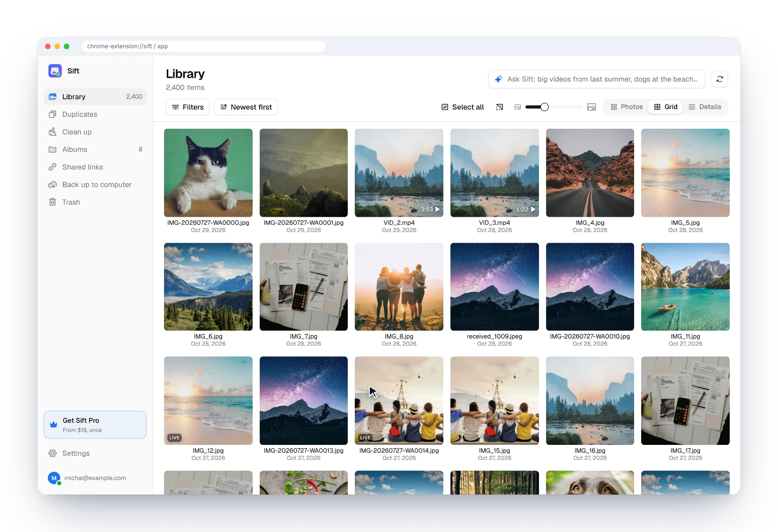Click the thumbnail size slider handle
Image resolution: width=778 pixels, height=532 pixels.
(x=545, y=107)
